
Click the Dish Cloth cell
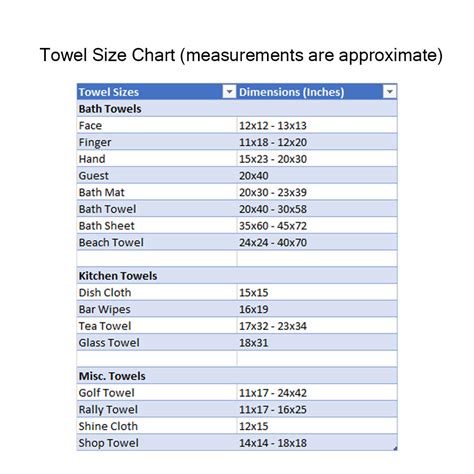[x=157, y=292]
